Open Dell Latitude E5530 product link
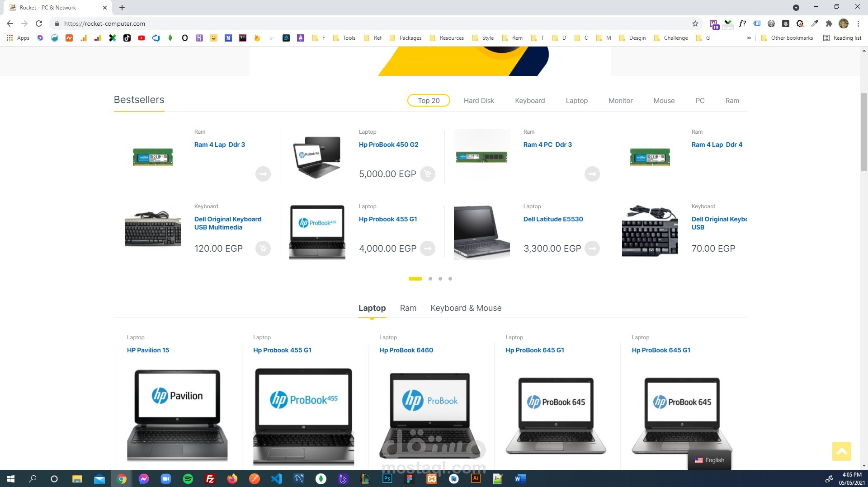 click(553, 219)
